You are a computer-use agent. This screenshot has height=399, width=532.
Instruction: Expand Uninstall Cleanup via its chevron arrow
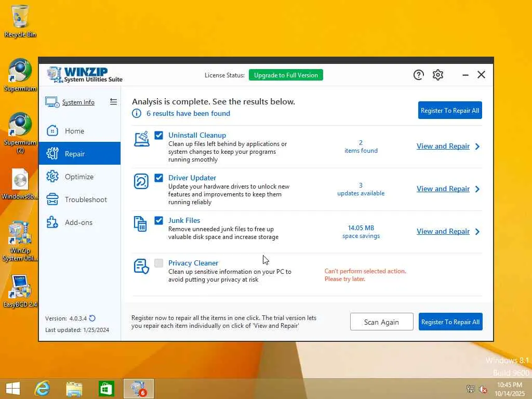(x=477, y=146)
